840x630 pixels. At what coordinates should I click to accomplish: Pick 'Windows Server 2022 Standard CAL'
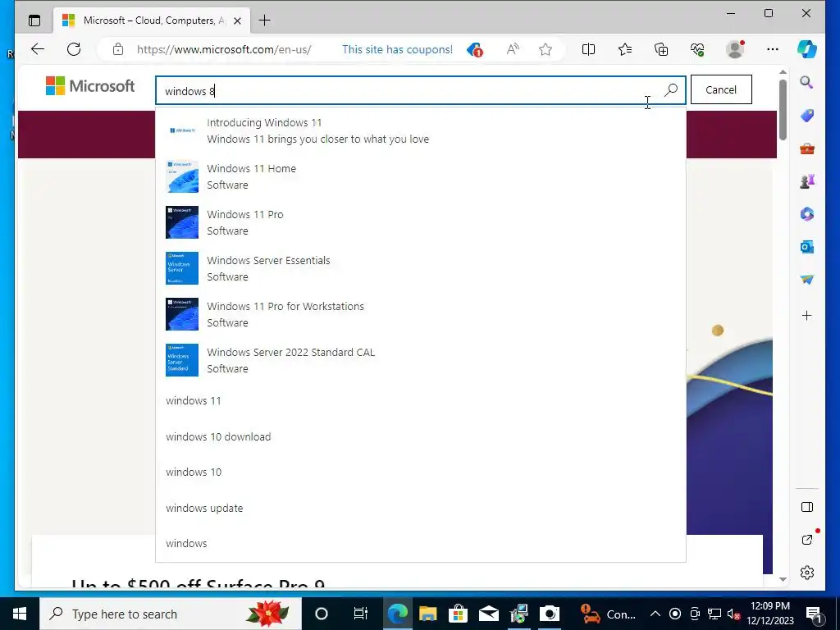tap(421, 360)
